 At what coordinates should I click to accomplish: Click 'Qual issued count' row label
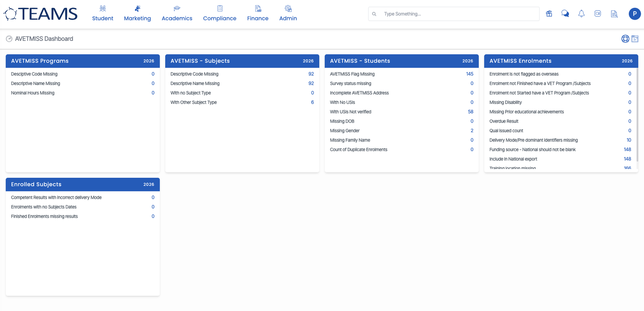click(x=506, y=131)
